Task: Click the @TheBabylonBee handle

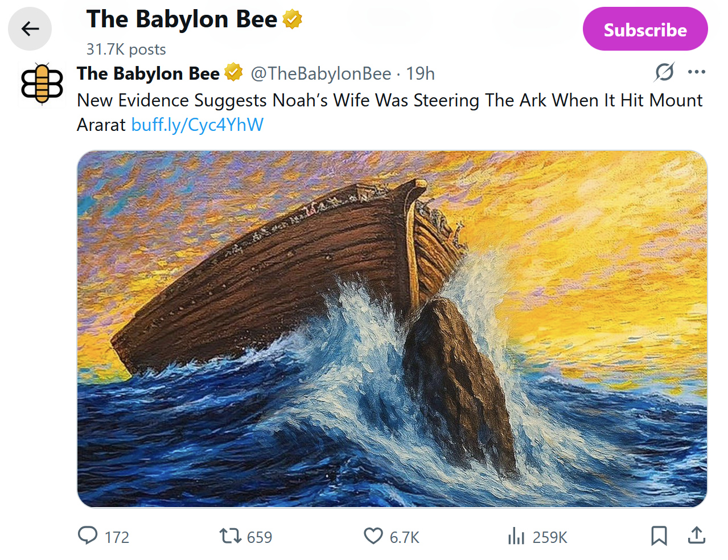Action: pos(321,73)
